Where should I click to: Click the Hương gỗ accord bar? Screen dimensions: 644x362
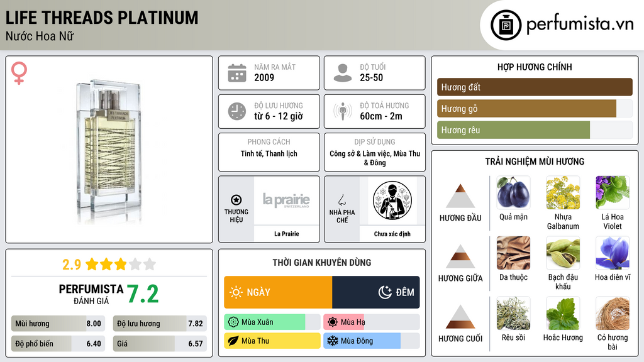(x=535, y=108)
